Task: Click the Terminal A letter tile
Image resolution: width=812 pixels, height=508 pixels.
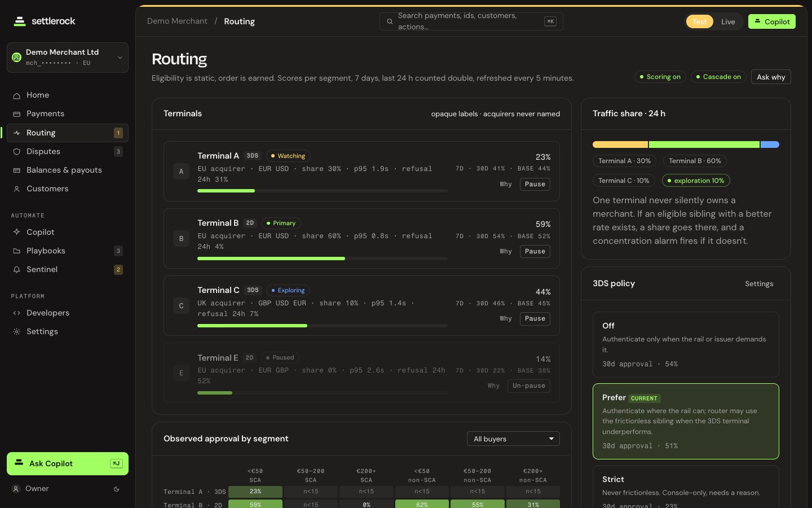Action: point(181,171)
